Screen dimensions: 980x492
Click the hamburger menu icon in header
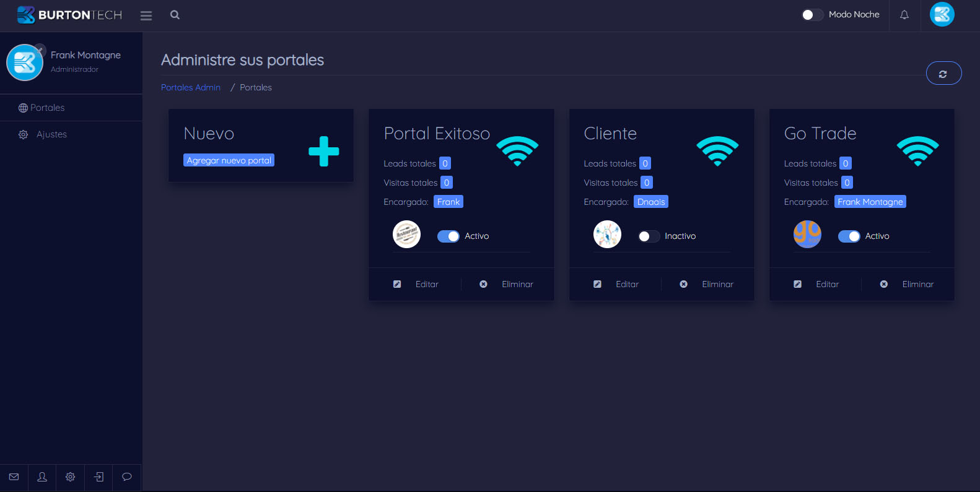click(146, 15)
